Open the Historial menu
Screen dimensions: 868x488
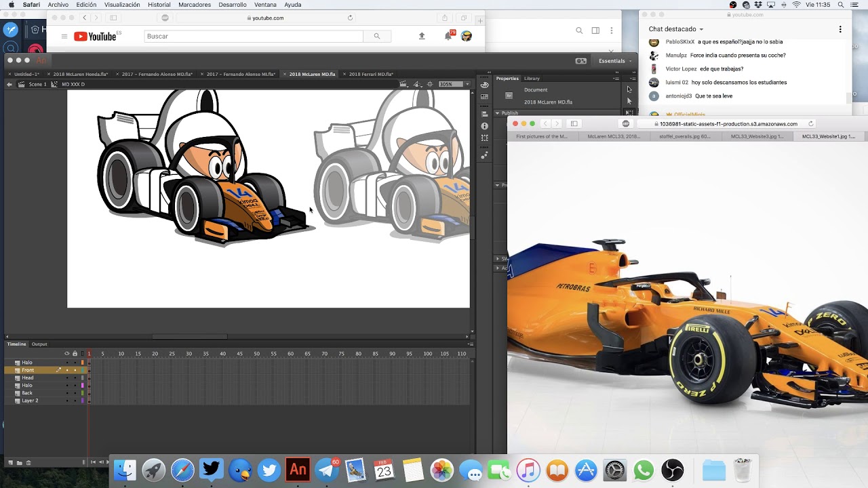pyautogui.click(x=159, y=5)
